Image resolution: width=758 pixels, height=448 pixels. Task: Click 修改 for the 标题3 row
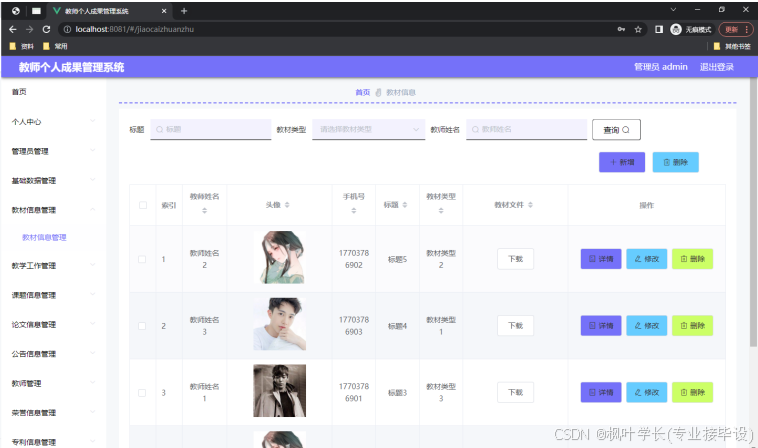[646, 392]
